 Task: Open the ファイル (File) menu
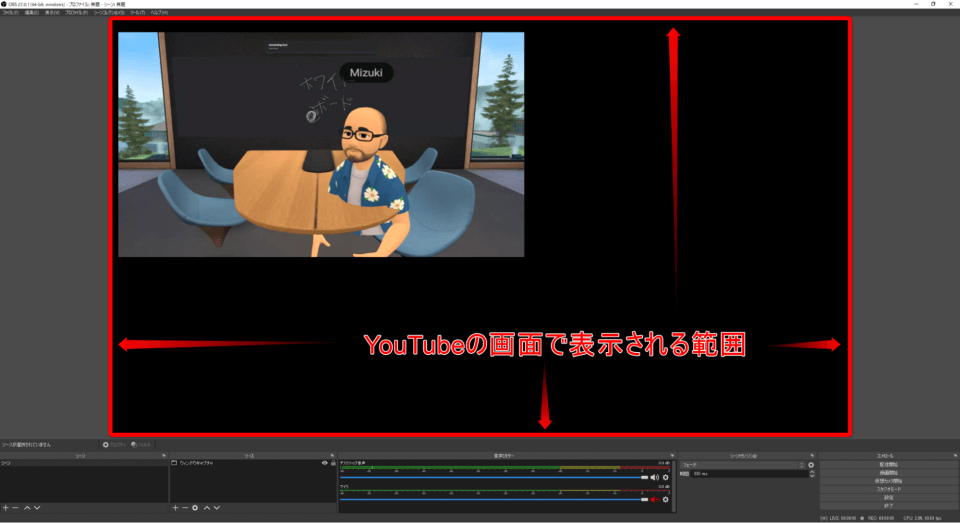tap(9, 13)
